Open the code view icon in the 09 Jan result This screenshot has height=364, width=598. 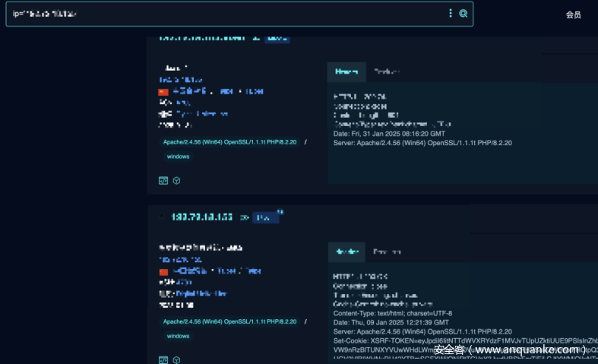coord(163,359)
